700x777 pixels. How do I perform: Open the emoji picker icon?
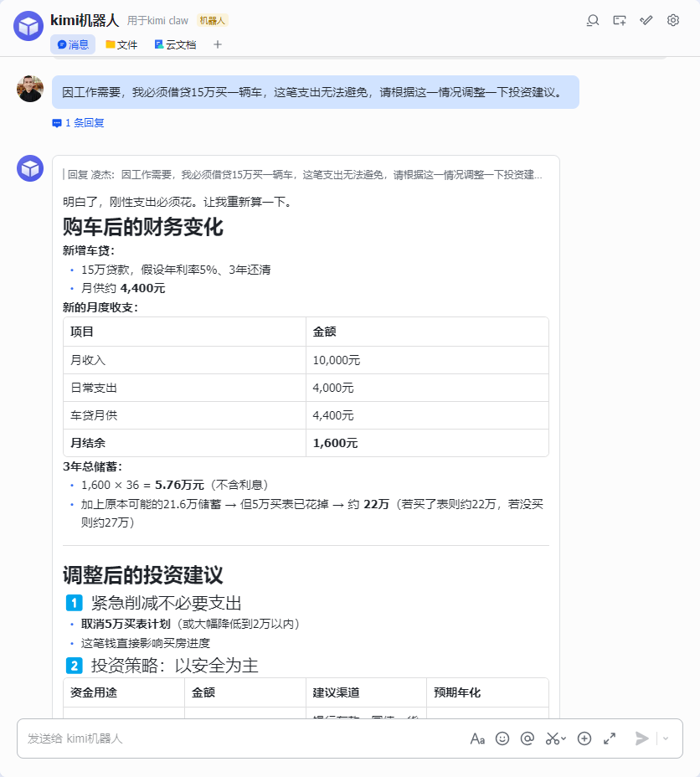click(502, 738)
